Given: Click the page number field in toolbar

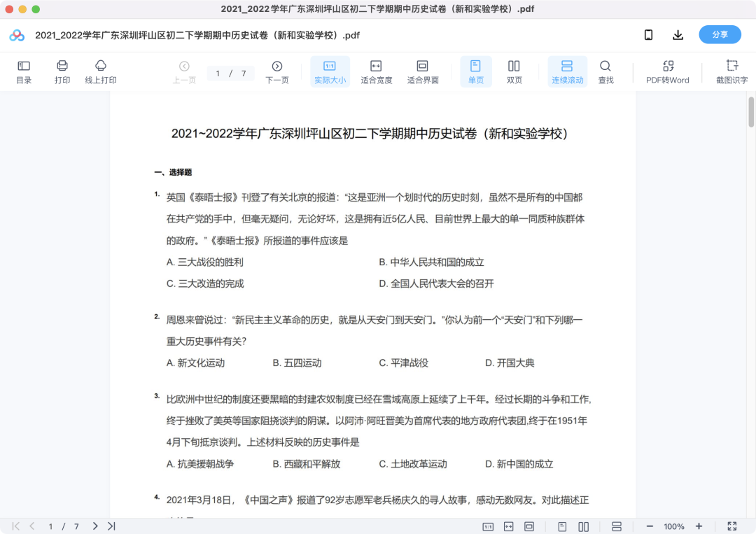Looking at the screenshot, I should pos(230,73).
